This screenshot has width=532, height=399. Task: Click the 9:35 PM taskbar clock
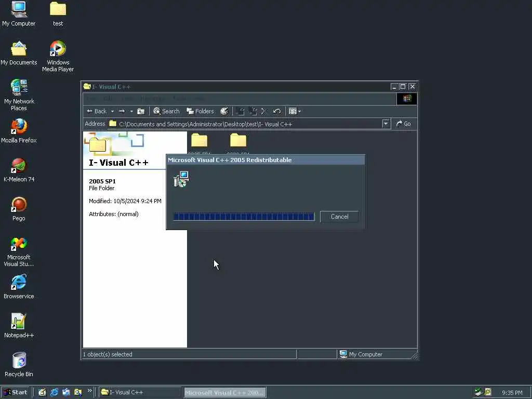[512, 393]
